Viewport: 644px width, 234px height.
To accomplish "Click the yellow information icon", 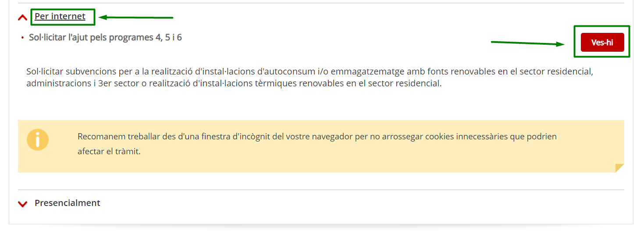I will (38, 140).
